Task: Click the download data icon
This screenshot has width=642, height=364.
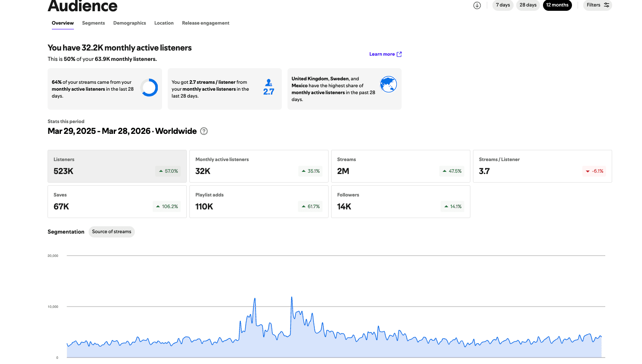Action: point(477,5)
